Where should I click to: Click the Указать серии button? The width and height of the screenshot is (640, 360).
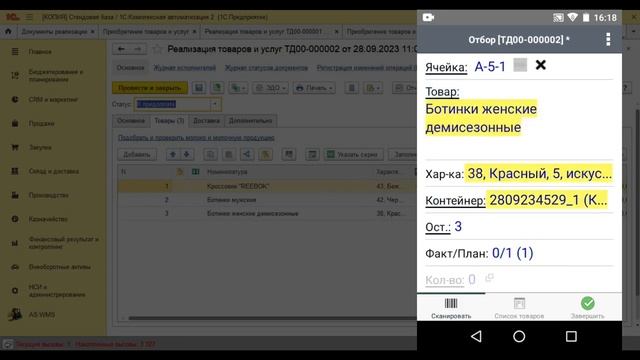[x=353, y=155]
